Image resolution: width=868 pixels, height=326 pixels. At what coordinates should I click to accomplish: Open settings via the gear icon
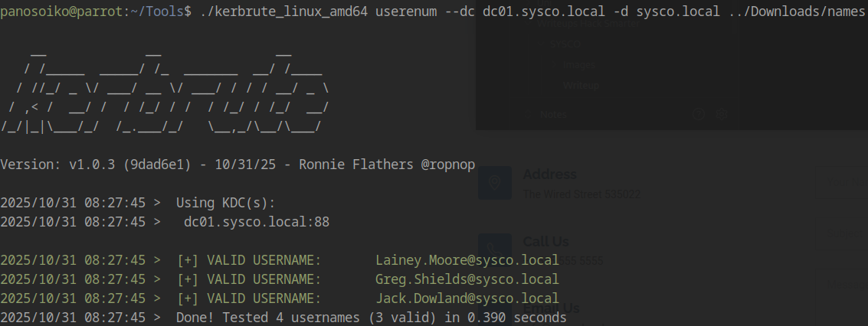721,114
